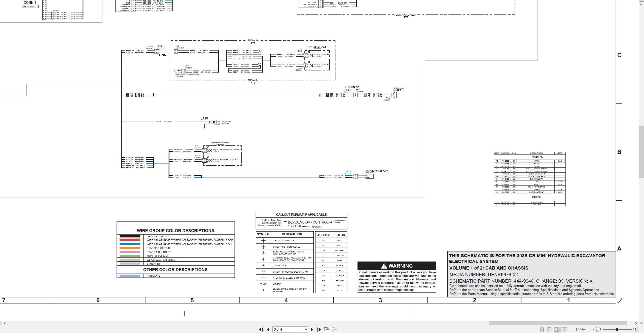The image size is (644, 334).
Task: Click the SCHEMATIC PART NUMBER line
Action: pos(521,281)
